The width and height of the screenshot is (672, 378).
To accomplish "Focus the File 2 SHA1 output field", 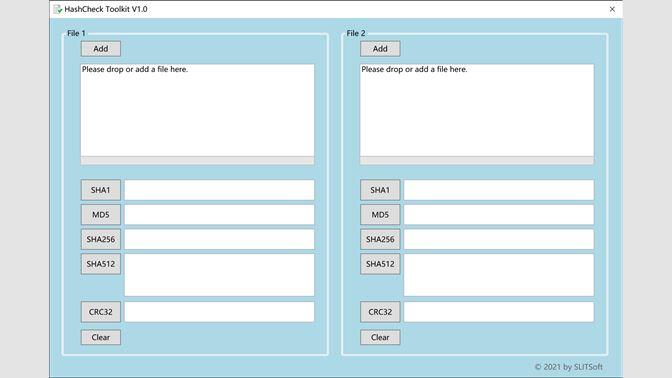I will (499, 190).
